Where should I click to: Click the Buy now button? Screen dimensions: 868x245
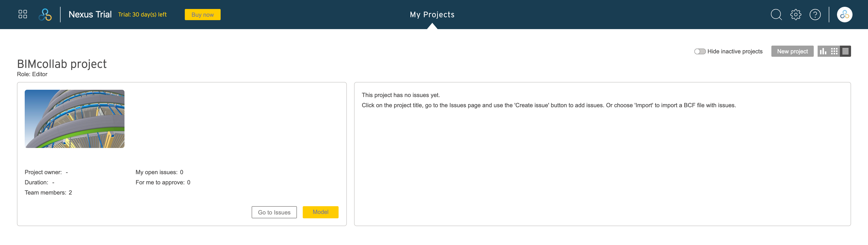point(202,15)
